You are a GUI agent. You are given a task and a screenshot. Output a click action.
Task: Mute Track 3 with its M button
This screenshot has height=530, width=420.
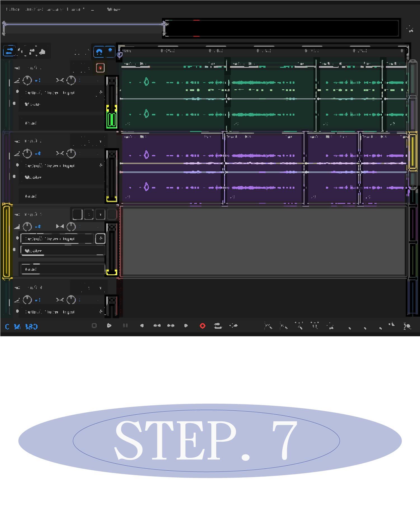77,214
